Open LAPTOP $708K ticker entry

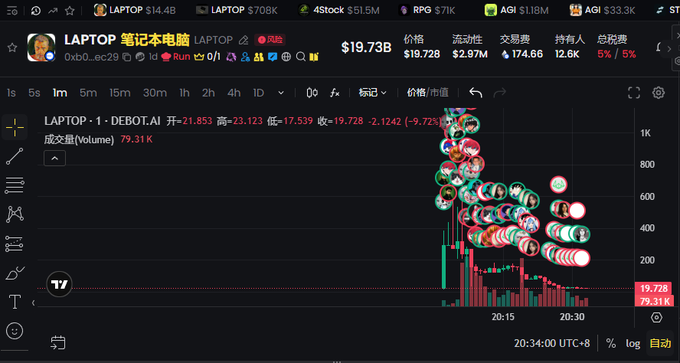point(237,10)
